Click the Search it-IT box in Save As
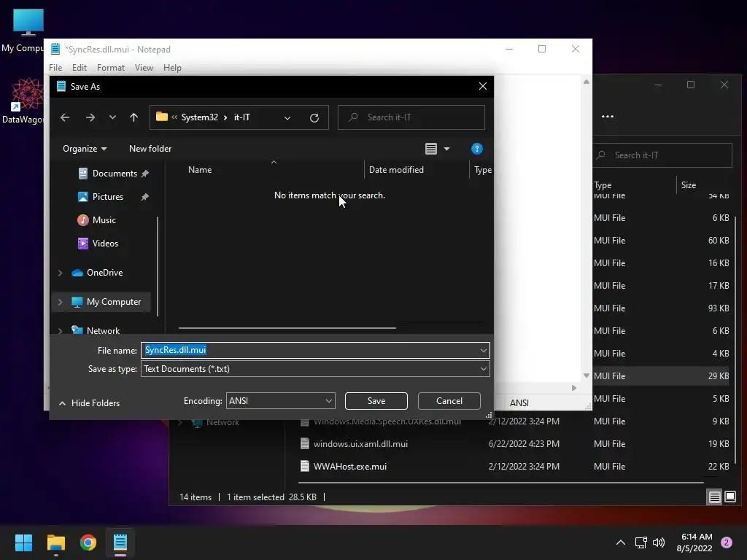Screen dimensions: 747x560 [x=411, y=117]
